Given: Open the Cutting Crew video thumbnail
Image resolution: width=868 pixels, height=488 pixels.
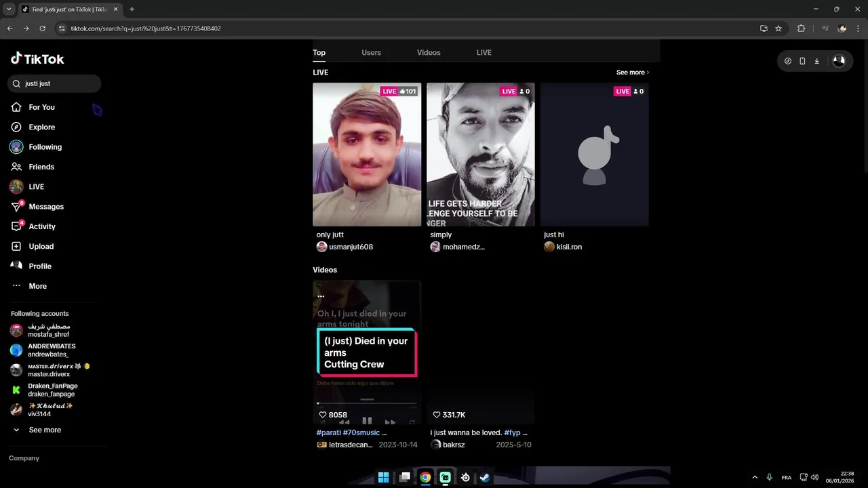Looking at the screenshot, I should 367,352.
